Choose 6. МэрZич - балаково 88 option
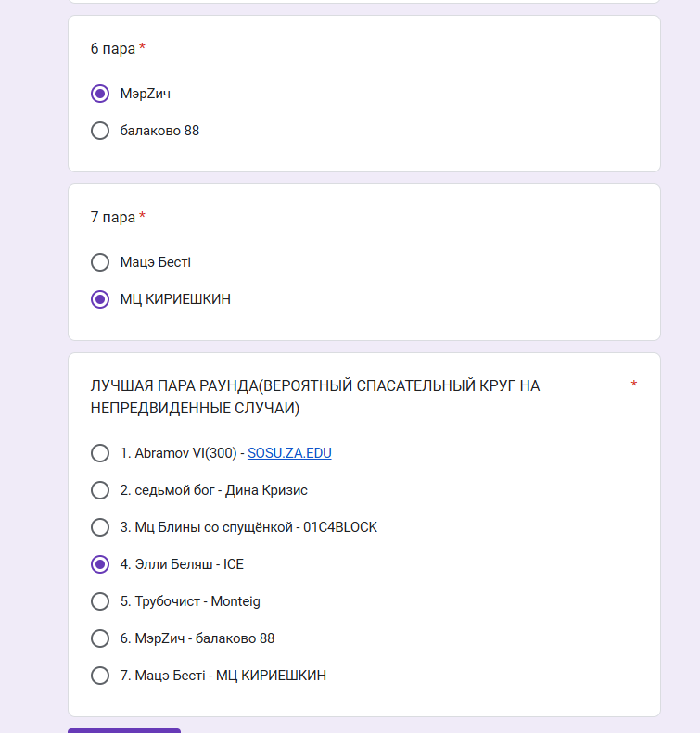Screen dimensions: 700x733 point(100,638)
